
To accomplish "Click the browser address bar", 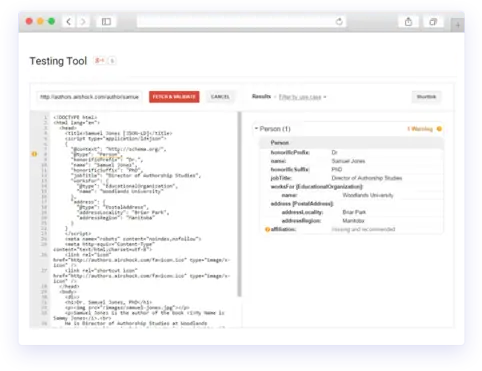I will (x=242, y=22).
